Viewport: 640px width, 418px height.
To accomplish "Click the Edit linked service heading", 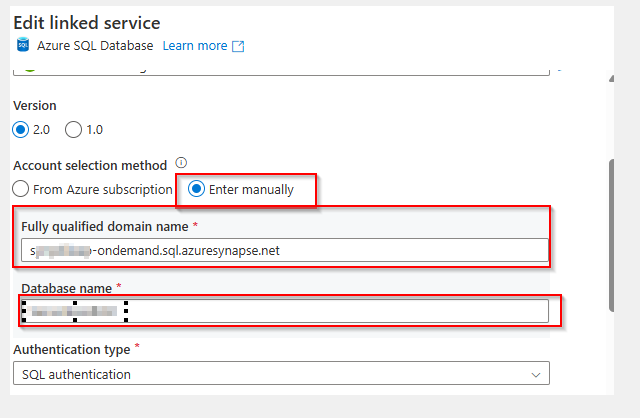I will 87,23.
